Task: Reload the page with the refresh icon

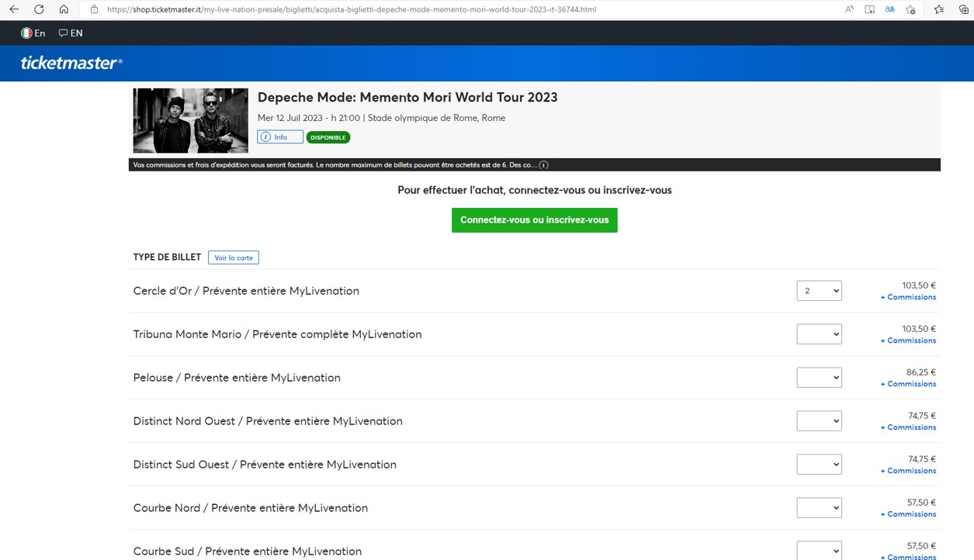Action: pyautogui.click(x=39, y=9)
